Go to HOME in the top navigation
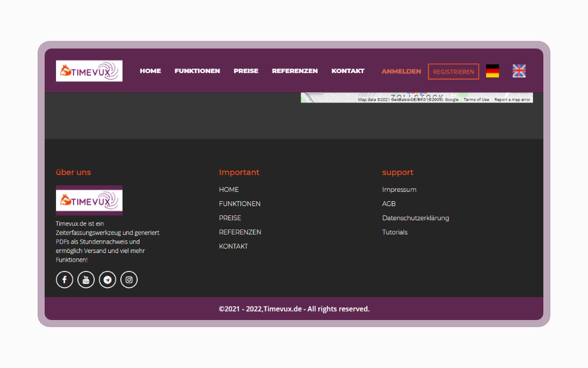This screenshot has height=368, width=588. pyautogui.click(x=150, y=71)
